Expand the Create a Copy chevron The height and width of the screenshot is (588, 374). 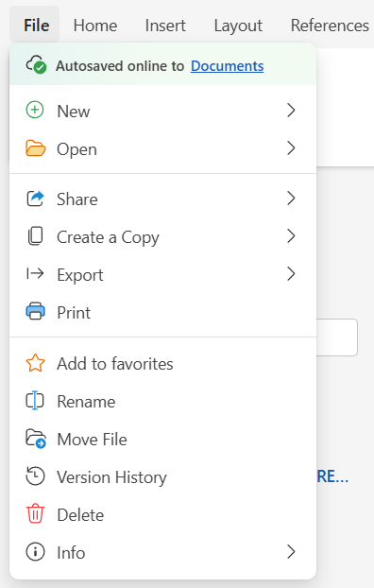[291, 236]
